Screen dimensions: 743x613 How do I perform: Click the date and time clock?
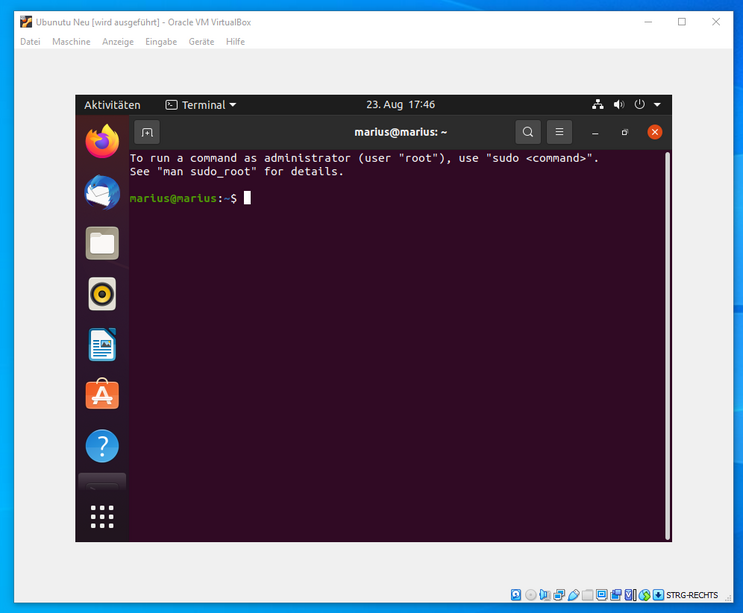(x=400, y=105)
